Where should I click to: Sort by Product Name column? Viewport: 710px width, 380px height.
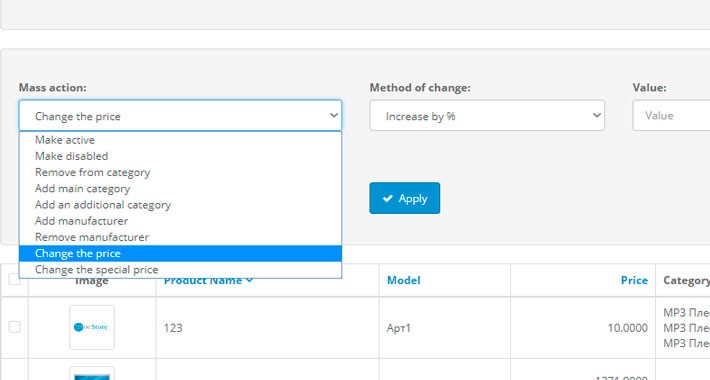203,281
